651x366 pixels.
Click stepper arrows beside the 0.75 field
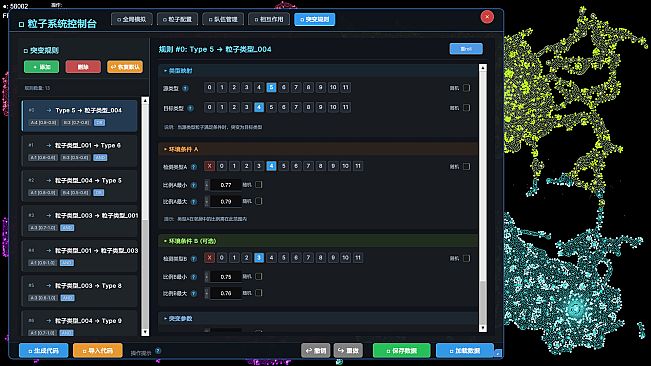pyautogui.click(x=207, y=277)
